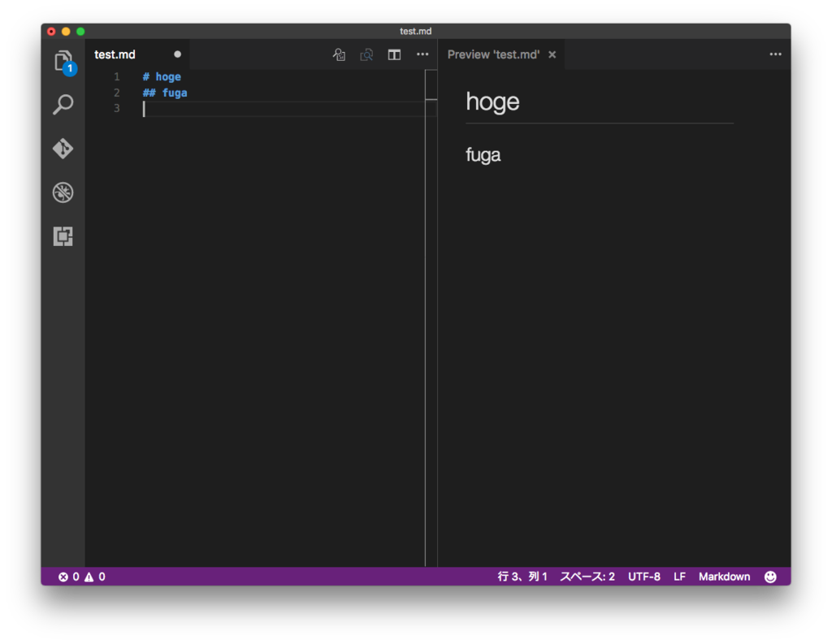Click the 'hoge' heading in preview
This screenshot has height=644, width=832.
click(x=492, y=102)
